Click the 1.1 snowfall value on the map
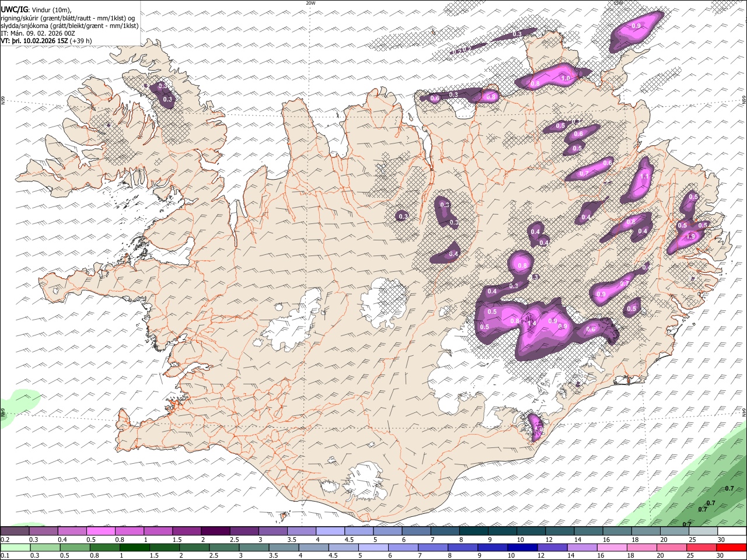Image resolution: width=747 pixels, height=560 pixels. [x=645, y=177]
